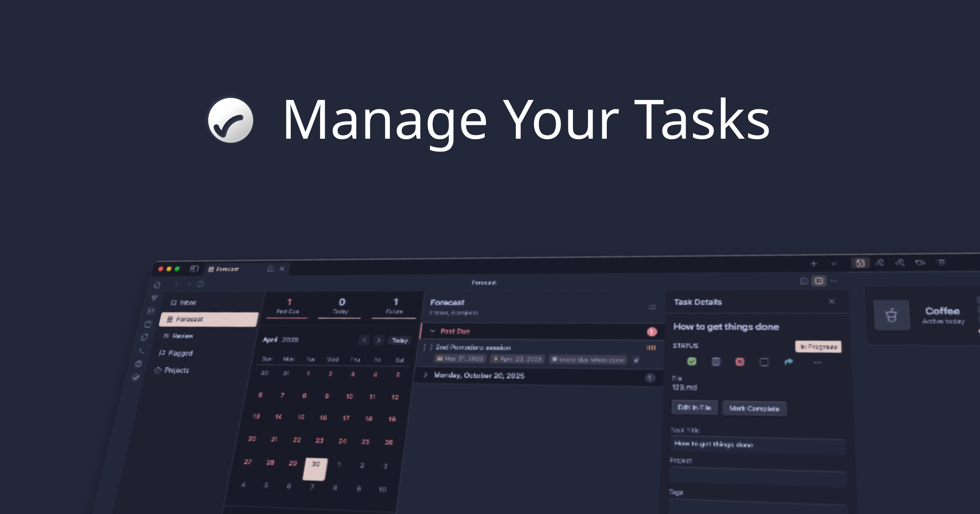The width and height of the screenshot is (980, 514).
Task: Click the '2nd Pomodoro session' task title
Action: [473, 347]
